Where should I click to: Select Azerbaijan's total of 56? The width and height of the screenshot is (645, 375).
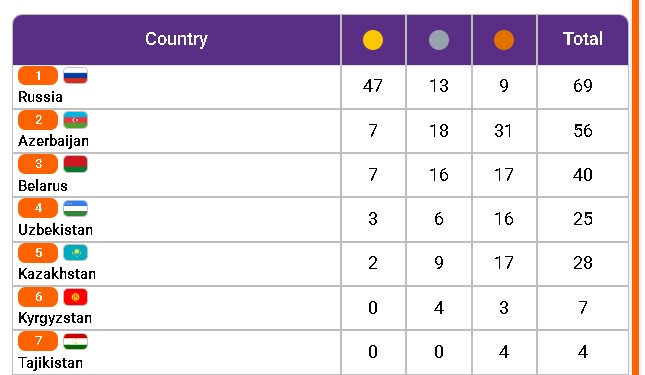tap(583, 131)
